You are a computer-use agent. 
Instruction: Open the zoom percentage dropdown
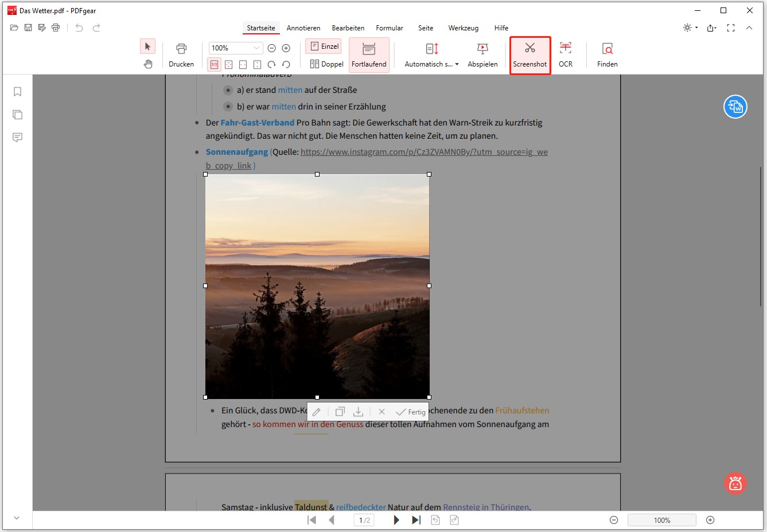point(256,48)
